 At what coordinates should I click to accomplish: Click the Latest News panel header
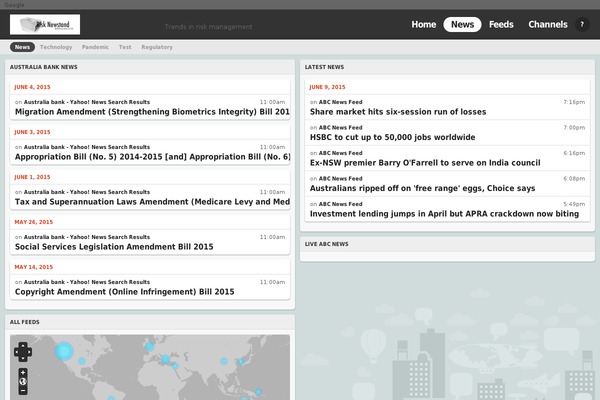[x=447, y=67]
